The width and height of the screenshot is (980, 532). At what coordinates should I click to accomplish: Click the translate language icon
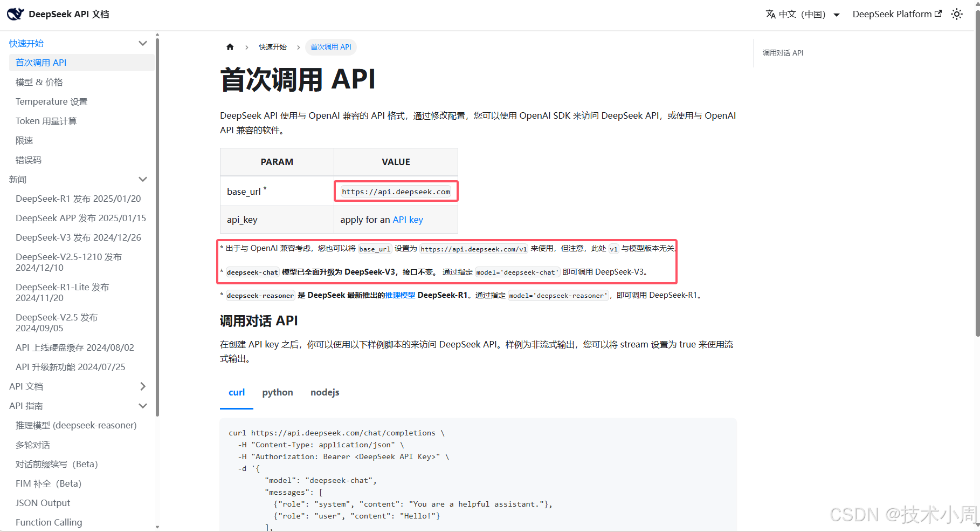pyautogui.click(x=771, y=14)
